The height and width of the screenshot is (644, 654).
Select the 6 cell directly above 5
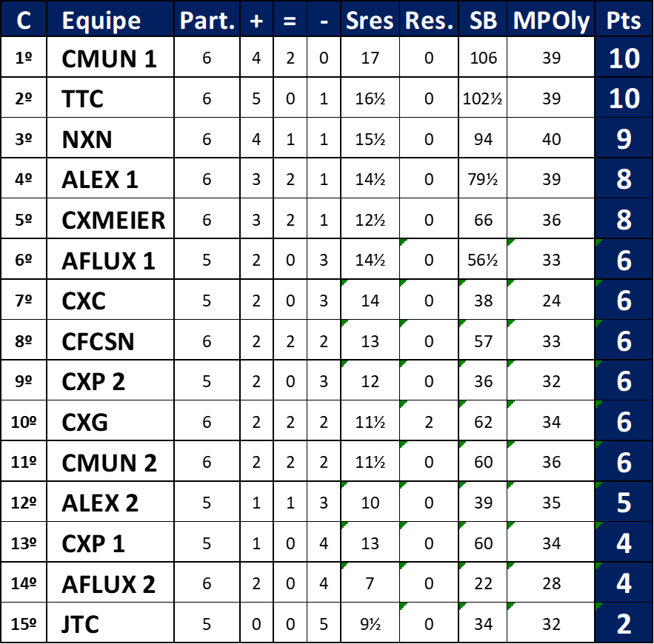click(x=624, y=462)
